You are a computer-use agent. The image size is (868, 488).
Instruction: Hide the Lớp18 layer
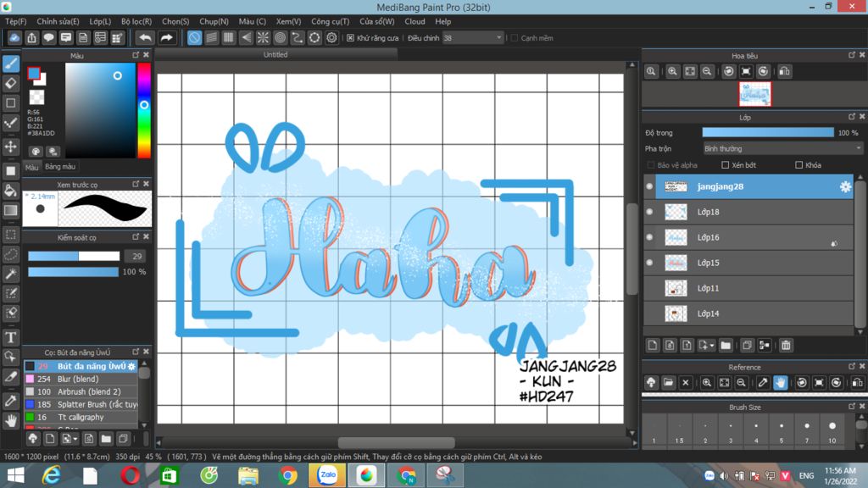pos(650,212)
